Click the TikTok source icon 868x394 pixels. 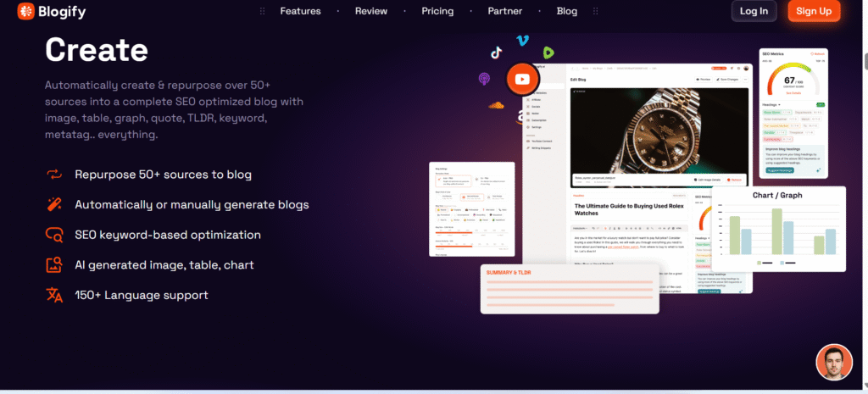point(496,52)
